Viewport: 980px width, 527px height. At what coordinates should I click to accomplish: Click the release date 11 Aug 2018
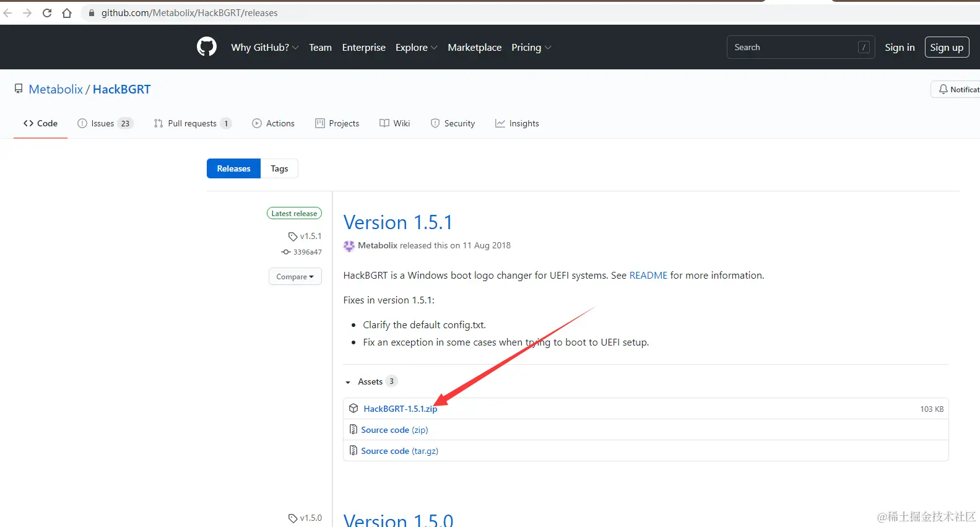tap(487, 246)
